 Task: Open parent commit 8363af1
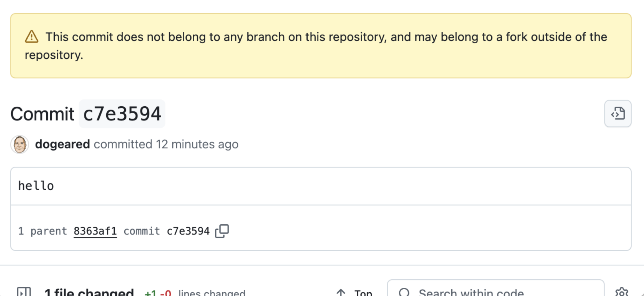pos(95,231)
